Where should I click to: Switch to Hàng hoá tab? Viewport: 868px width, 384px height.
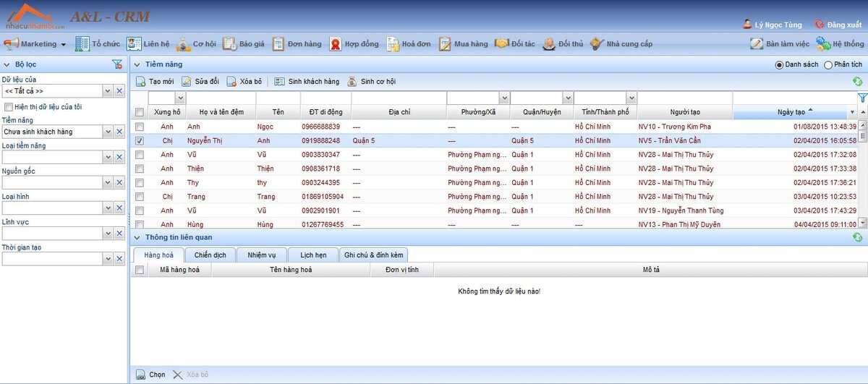click(158, 255)
